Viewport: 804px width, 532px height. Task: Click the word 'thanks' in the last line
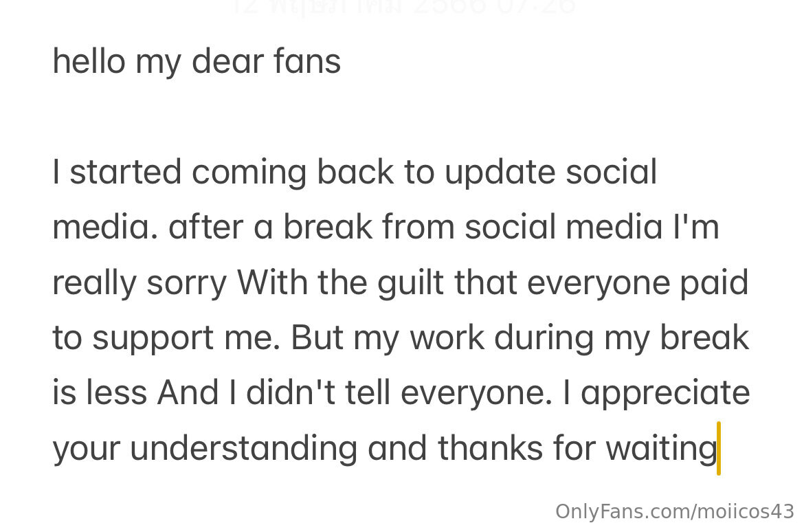490,449
